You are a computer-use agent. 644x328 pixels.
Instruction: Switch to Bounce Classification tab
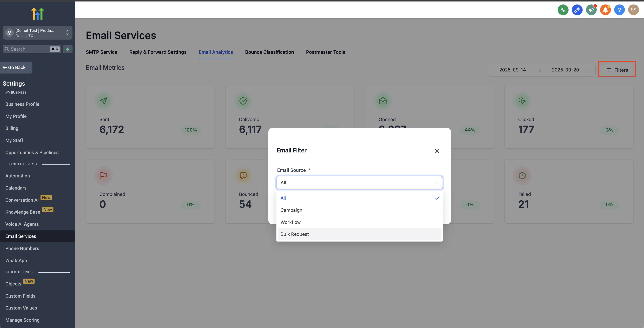tap(269, 52)
